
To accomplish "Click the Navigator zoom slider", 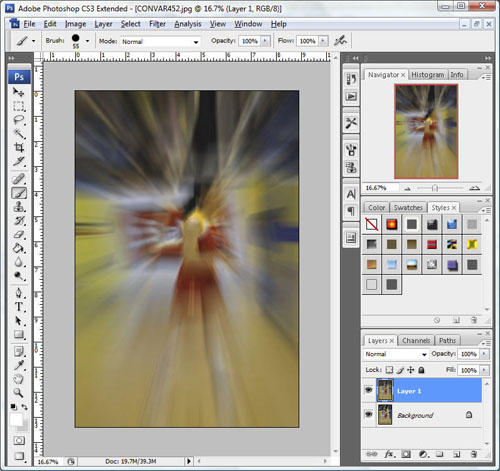I will coord(435,188).
